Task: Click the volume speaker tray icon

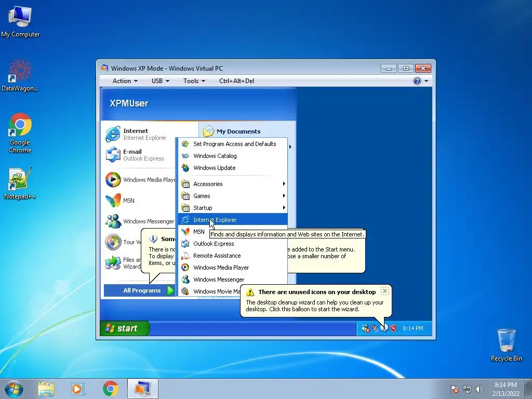Action: [x=479, y=389]
